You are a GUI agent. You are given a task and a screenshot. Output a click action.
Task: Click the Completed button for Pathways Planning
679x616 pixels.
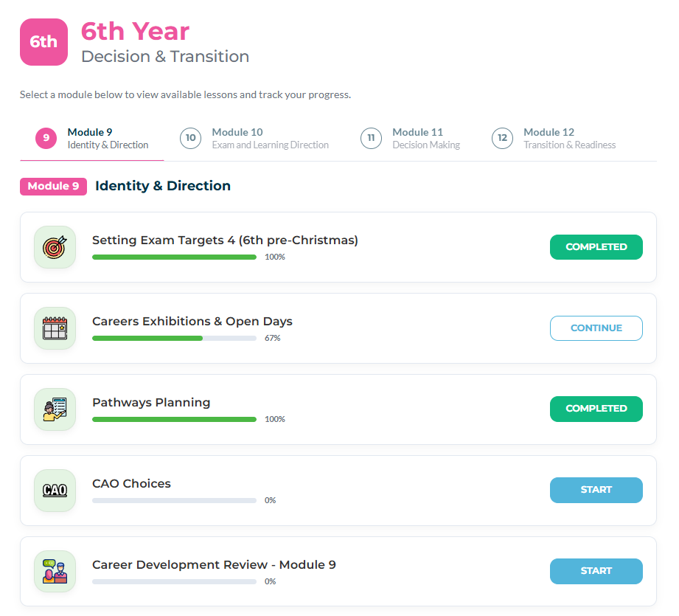(596, 409)
